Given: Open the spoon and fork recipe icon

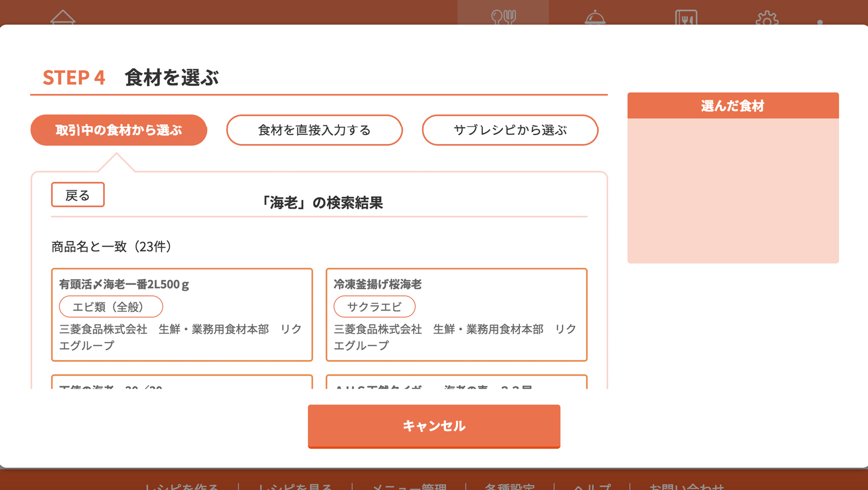Looking at the screenshot, I should point(503,16).
